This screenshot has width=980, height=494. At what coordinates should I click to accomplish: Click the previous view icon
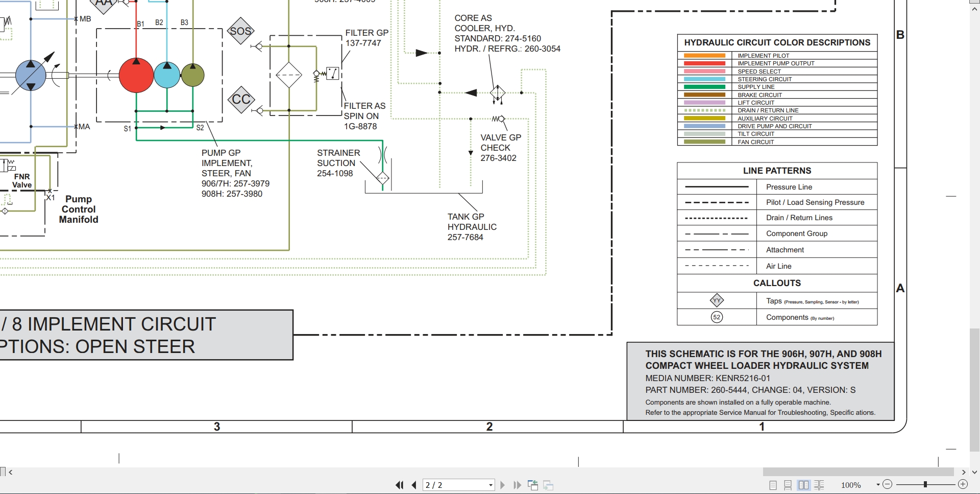(x=533, y=485)
